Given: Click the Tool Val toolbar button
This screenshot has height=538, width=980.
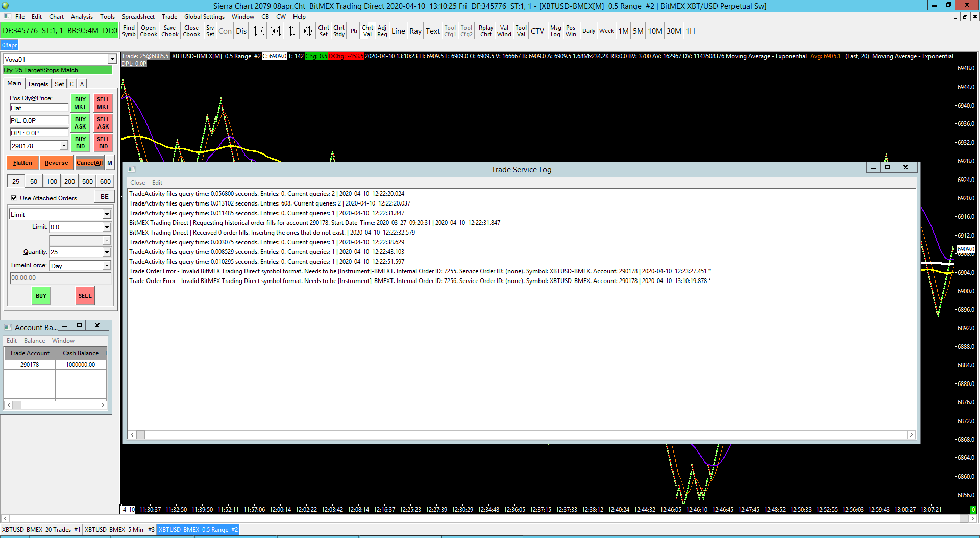Looking at the screenshot, I should (x=521, y=31).
